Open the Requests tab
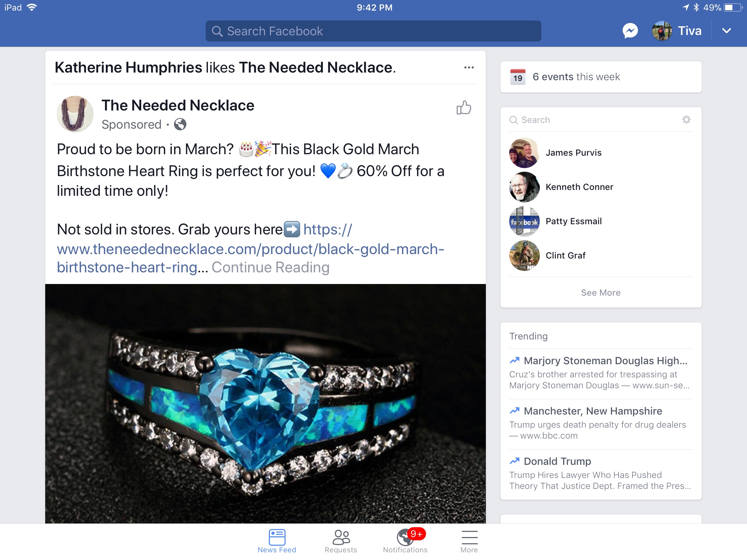 click(x=341, y=541)
